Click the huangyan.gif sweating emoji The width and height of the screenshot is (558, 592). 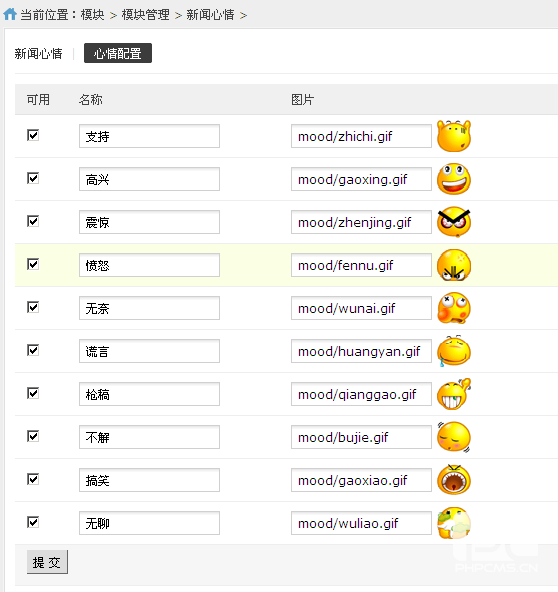point(454,351)
